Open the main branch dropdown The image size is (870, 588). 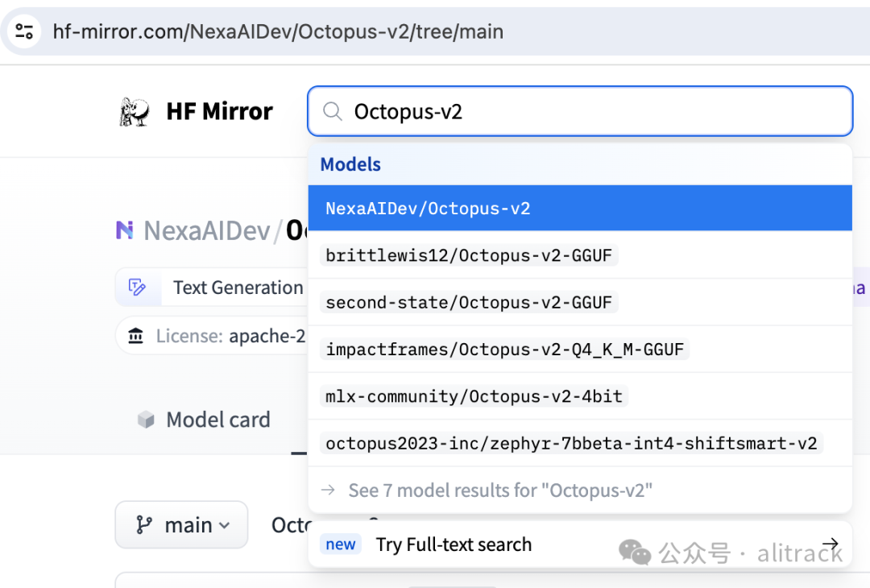pyautogui.click(x=181, y=524)
